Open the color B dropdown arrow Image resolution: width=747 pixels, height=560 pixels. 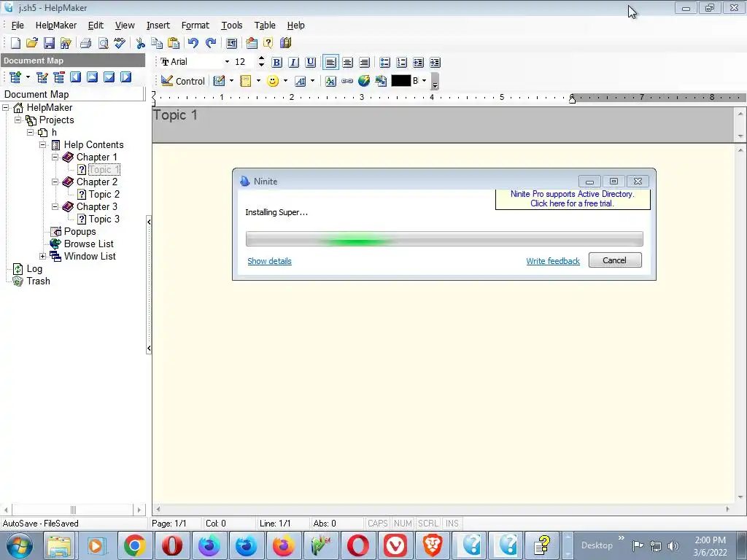click(424, 81)
